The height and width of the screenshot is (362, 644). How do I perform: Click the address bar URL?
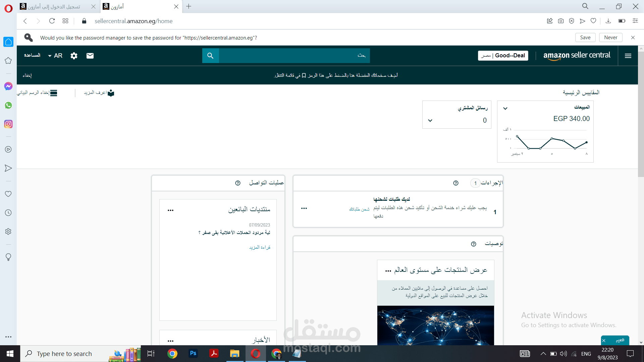133,21
